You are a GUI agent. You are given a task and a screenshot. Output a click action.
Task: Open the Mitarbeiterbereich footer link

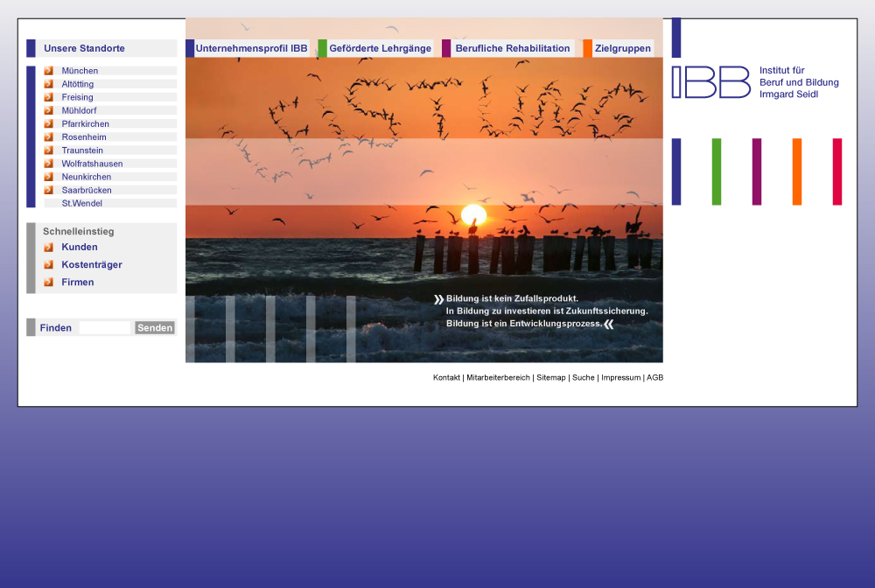click(499, 378)
